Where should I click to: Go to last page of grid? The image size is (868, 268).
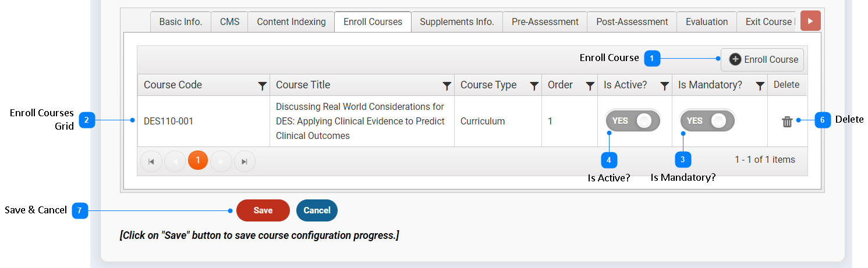(x=245, y=162)
